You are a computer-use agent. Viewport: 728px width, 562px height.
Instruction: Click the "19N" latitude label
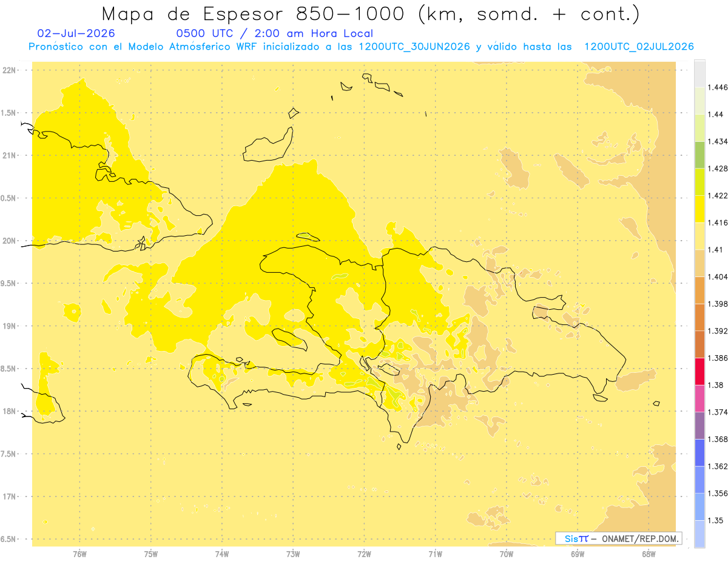point(10,326)
